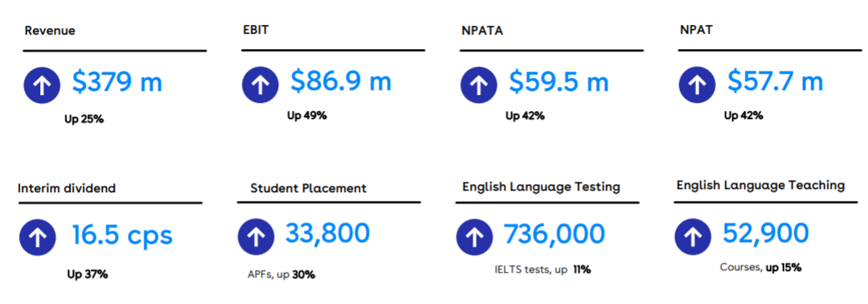The width and height of the screenshot is (868, 304).
Task: Select the NPAT heading
Action: [x=696, y=31]
